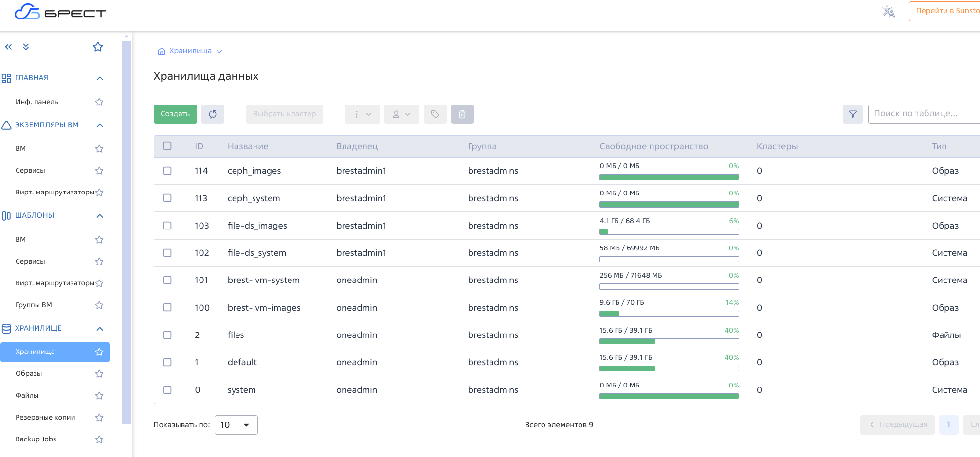Click the table search input field
980x457 pixels.
pyautogui.click(x=922, y=114)
